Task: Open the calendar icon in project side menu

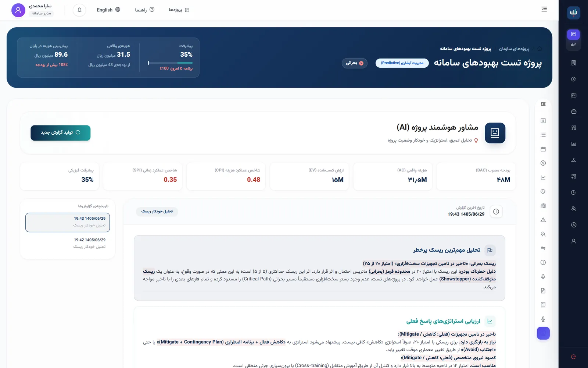Action: coord(543,149)
